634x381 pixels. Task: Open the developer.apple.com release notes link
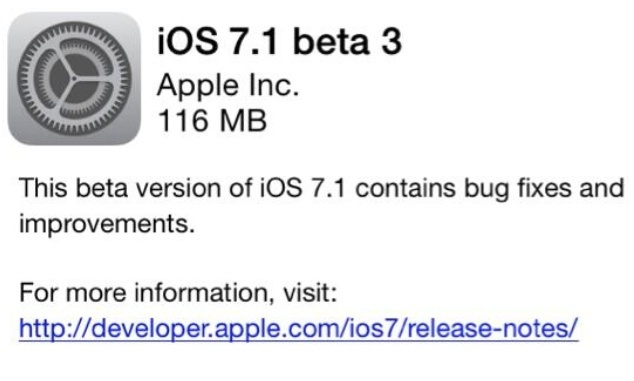pyautogui.click(x=299, y=328)
